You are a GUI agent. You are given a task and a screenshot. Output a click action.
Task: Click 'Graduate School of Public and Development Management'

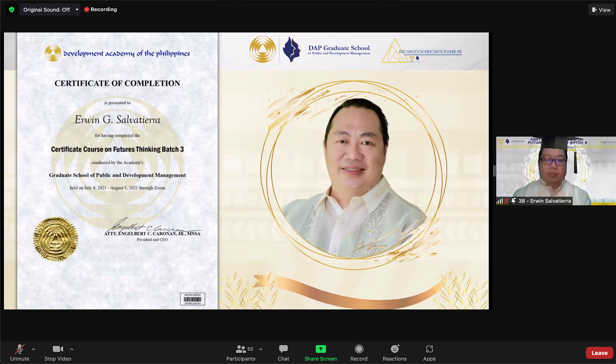[x=117, y=175]
